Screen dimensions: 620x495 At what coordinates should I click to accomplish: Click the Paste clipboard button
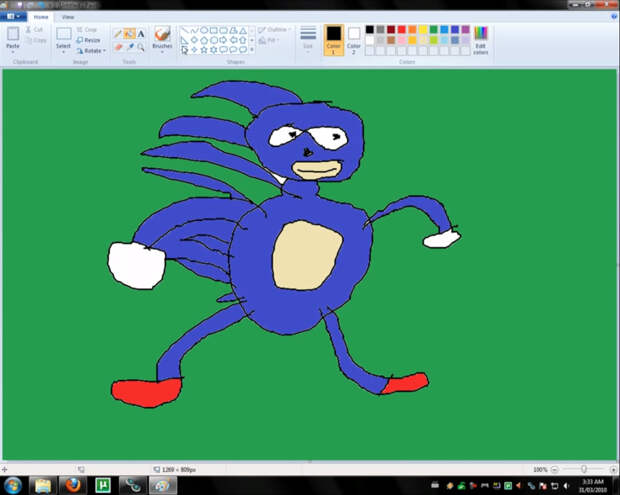pos(13,37)
